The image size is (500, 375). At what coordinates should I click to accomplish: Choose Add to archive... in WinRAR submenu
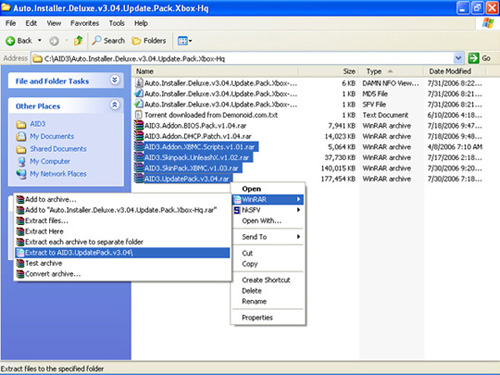tap(123, 199)
